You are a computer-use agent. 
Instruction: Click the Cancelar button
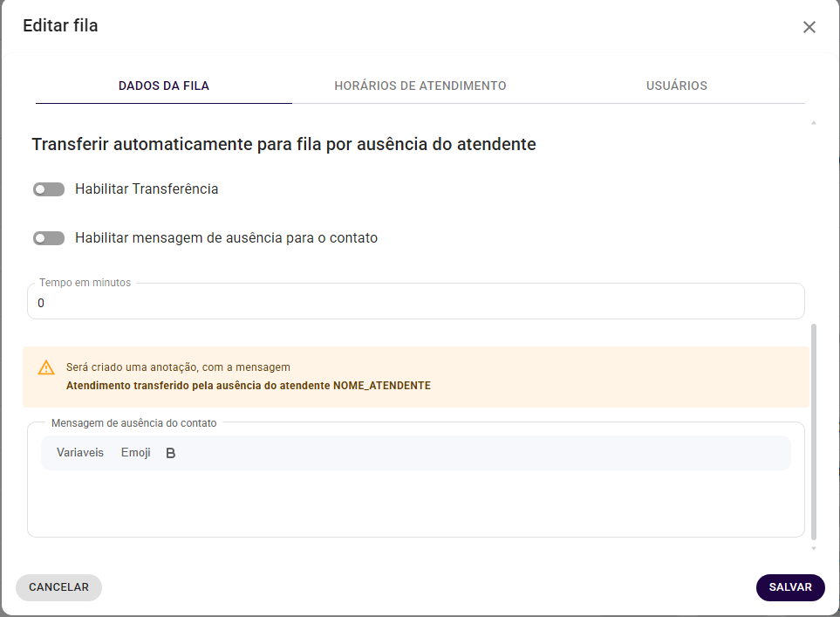coord(58,587)
